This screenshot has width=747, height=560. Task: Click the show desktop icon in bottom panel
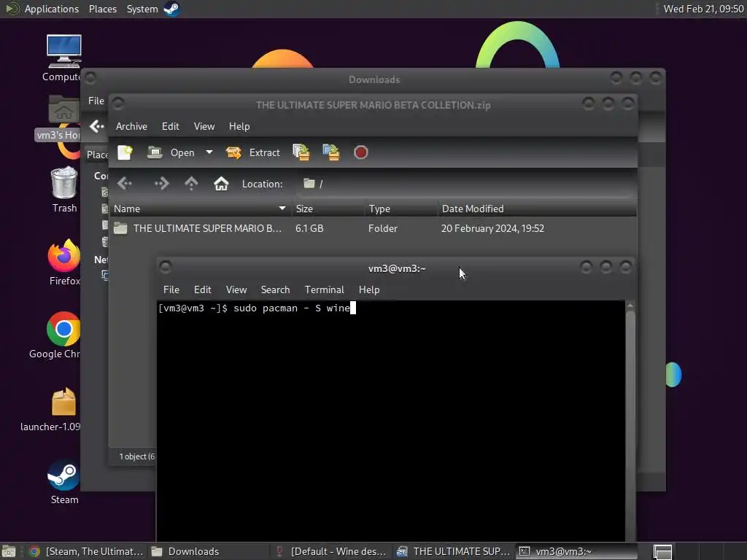coord(9,551)
